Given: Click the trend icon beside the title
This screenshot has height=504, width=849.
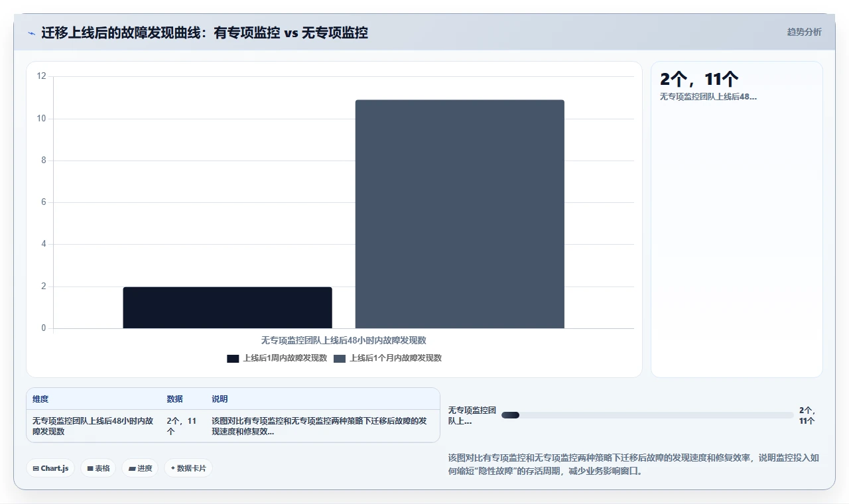Looking at the screenshot, I should (x=31, y=32).
